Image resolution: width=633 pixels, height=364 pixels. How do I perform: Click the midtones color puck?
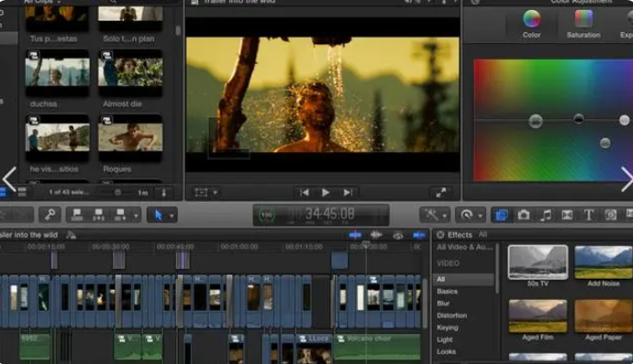click(x=605, y=143)
